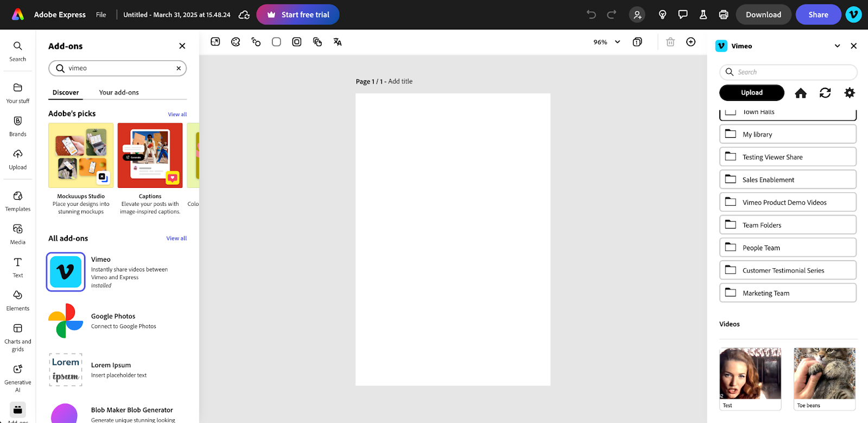The height and width of the screenshot is (423, 868).
Task: Click the translate icon in canvas toolbar
Action: 337,42
